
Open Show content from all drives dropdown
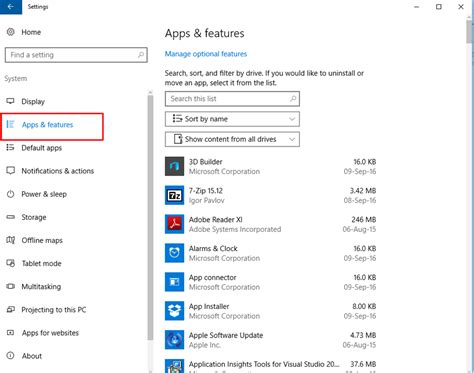[232, 139]
